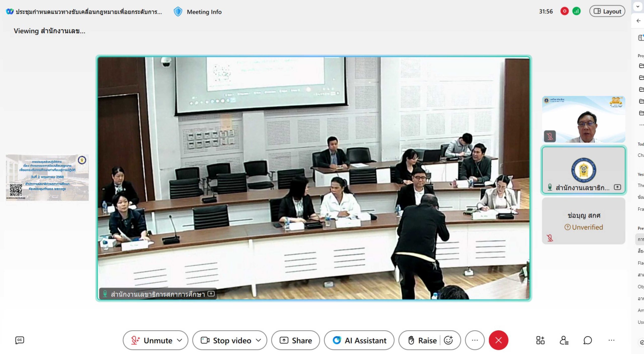Select the shared slide thumbnail on left
This screenshot has width=644, height=354.
click(x=47, y=178)
